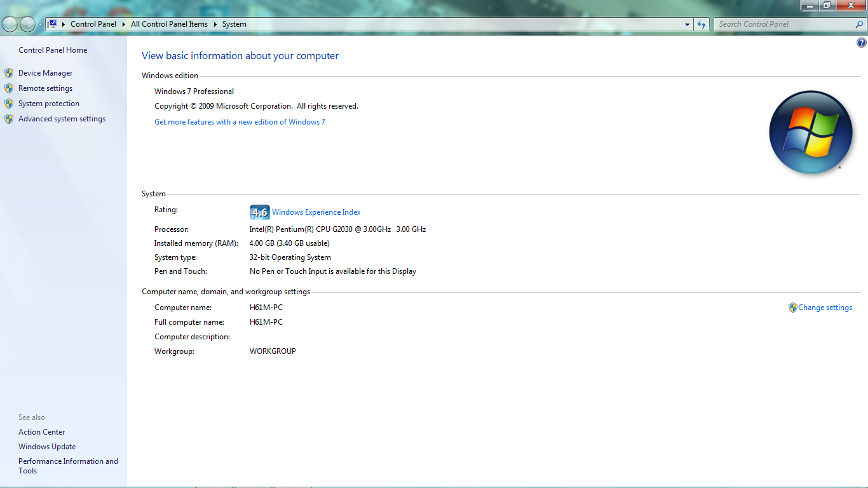Screen dimensions: 868x488
Task: Click the search magnifier icon
Action: 860,24
